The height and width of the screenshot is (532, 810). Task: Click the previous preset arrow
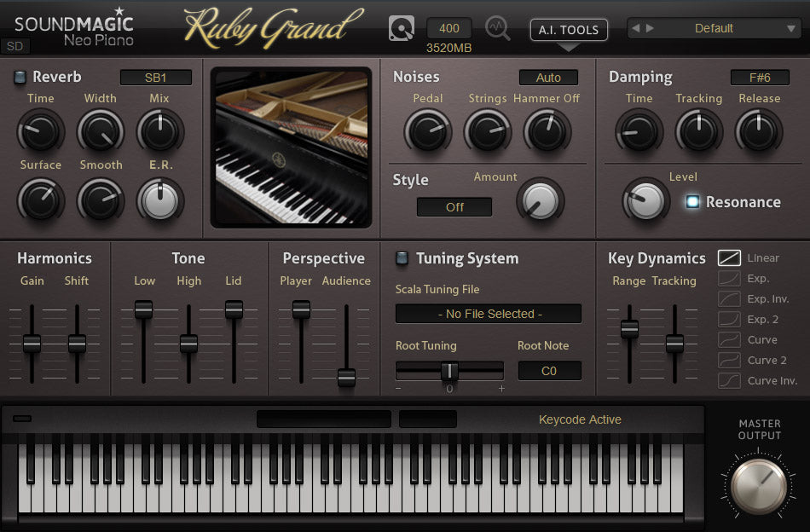point(636,28)
